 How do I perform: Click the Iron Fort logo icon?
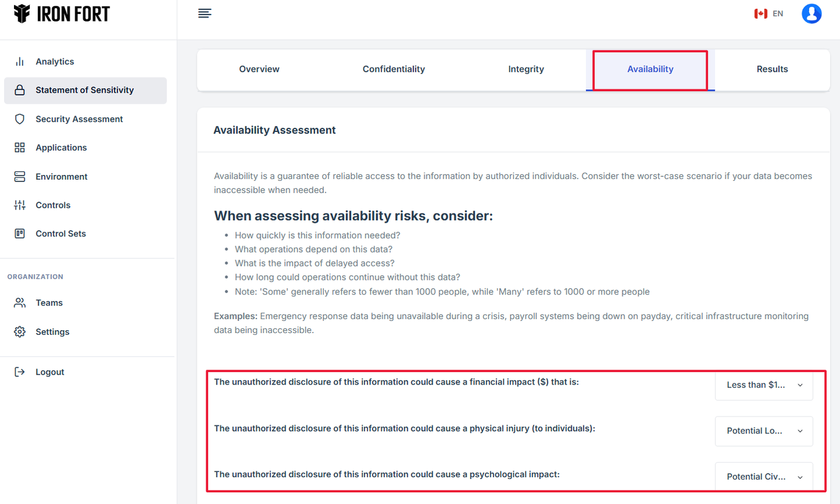(x=22, y=13)
